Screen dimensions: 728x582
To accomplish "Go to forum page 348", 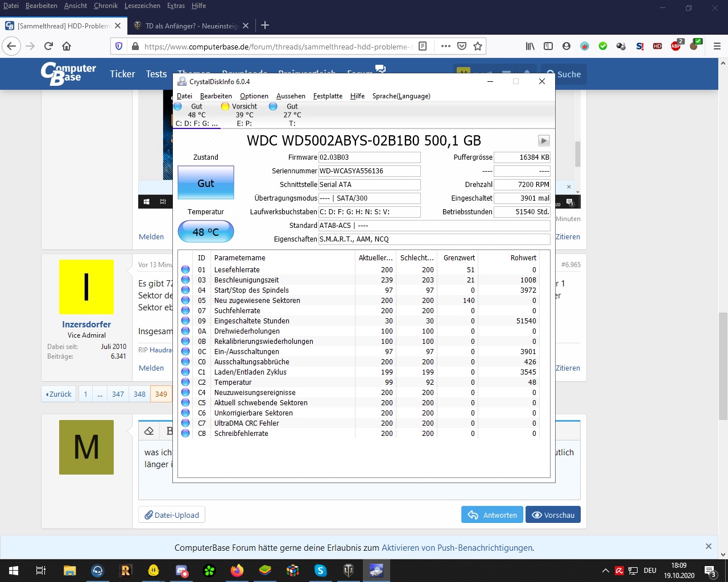I will tap(139, 394).
